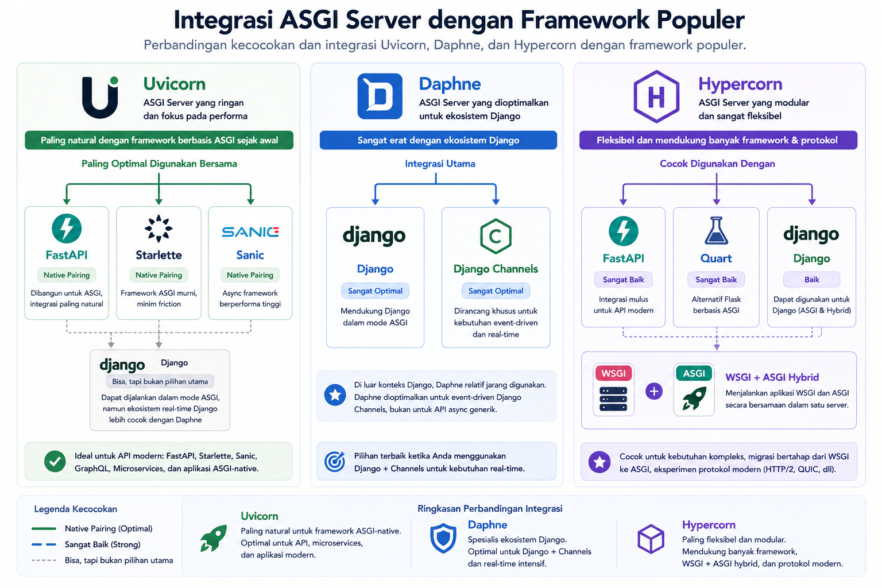Image resolution: width=882 pixels, height=588 pixels.
Task: Click the 'Starlette' card label
Action: [158, 255]
